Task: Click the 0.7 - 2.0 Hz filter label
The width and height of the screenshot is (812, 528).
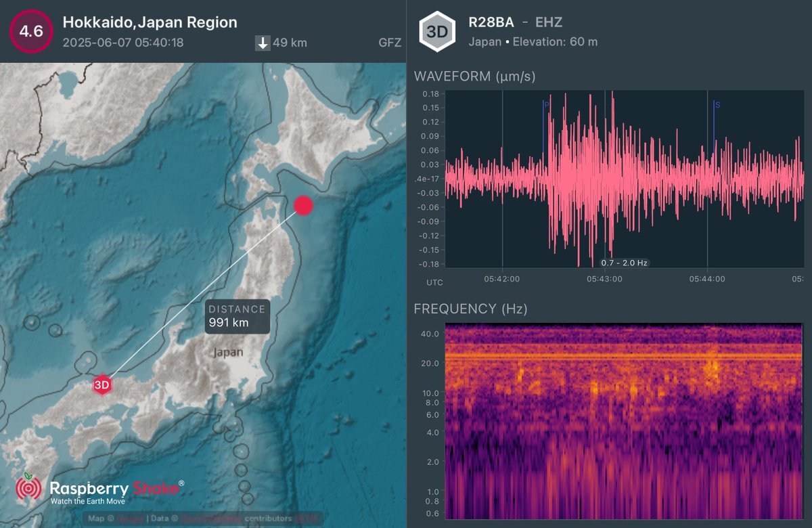Action: [x=625, y=263]
